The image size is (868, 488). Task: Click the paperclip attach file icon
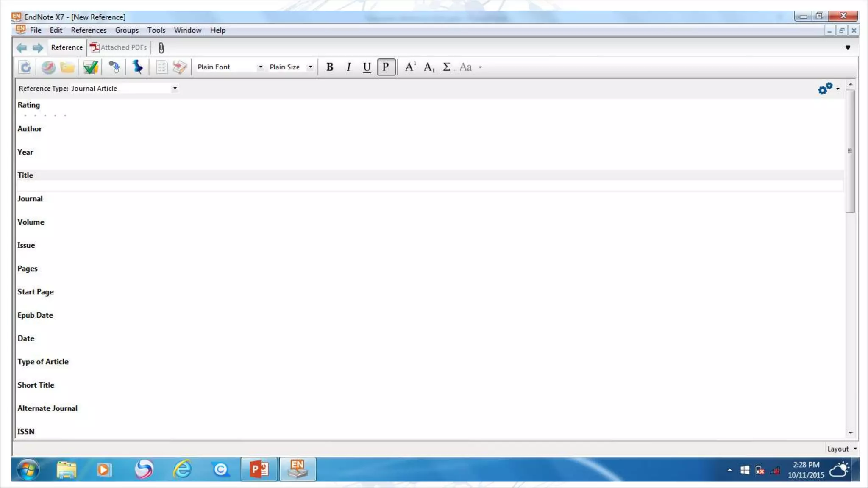pos(161,48)
